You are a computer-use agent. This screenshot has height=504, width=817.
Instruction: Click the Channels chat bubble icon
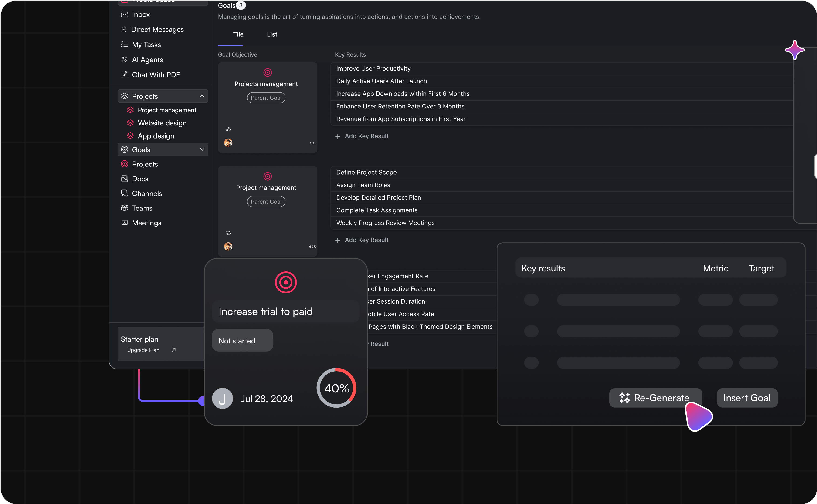tap(124, 193)
